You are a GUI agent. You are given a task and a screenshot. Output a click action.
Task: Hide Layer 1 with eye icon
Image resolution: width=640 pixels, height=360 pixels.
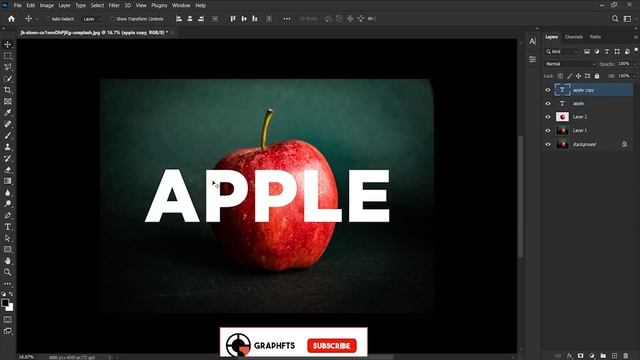pos(548,131)
